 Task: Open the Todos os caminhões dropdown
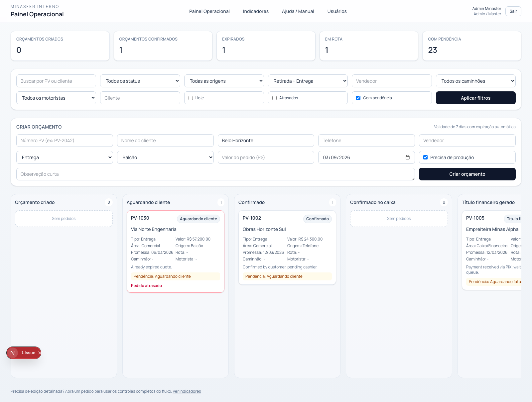[475, 81]
